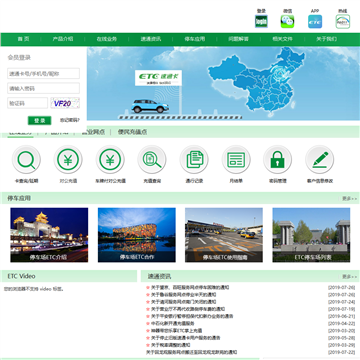Viewport: 360px width, 360px height.
Task: Open the ETC APP icon in the header
Action: (x=315, y=22)
